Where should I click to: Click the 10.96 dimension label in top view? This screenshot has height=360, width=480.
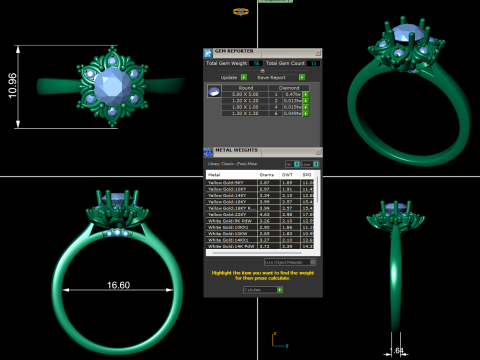pos(12,86)
